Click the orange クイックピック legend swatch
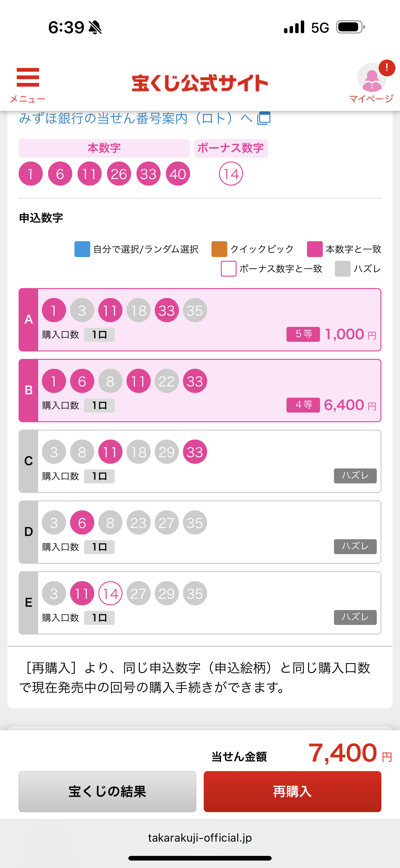Image resolution: width=400 pixels, height=868 pixels. tap(219, 249)
